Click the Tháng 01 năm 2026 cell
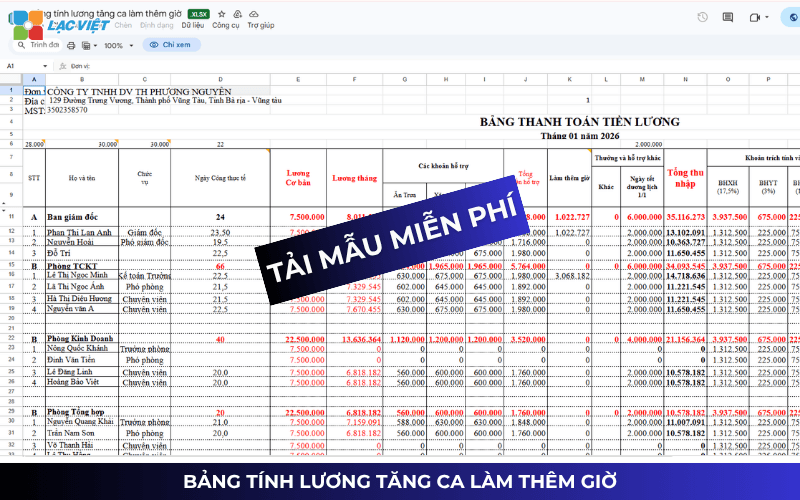Viewport: 800px width, 500px height. click(580, 136)
